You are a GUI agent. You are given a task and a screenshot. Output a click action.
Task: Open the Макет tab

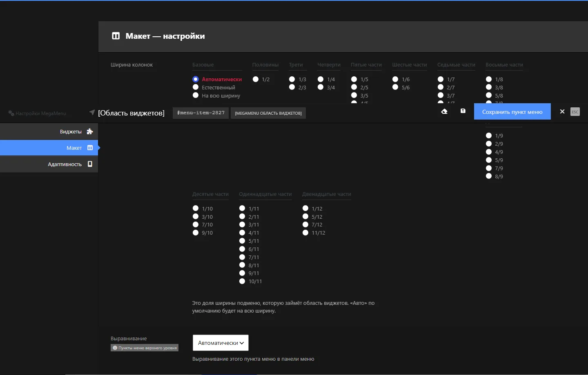tap(49, 148)
